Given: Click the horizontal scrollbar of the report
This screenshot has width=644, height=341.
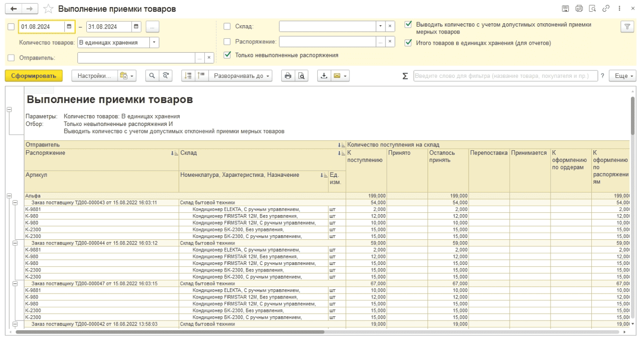Looking at the screenshot, I should 170,332.
